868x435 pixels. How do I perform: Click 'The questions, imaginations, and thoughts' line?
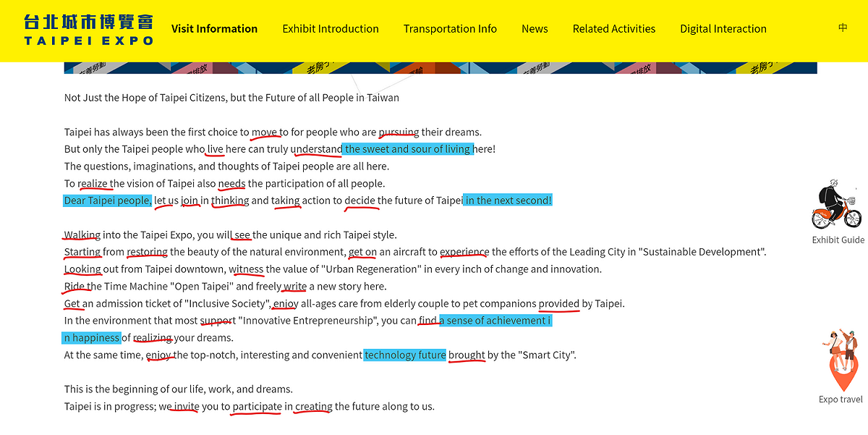[226, 166]
